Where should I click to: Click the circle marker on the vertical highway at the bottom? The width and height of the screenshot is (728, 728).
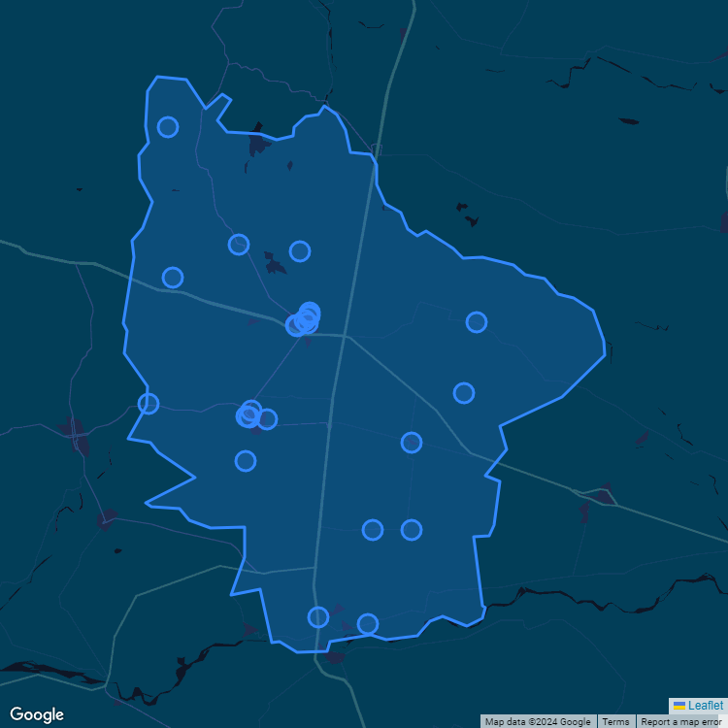[318, 617]
